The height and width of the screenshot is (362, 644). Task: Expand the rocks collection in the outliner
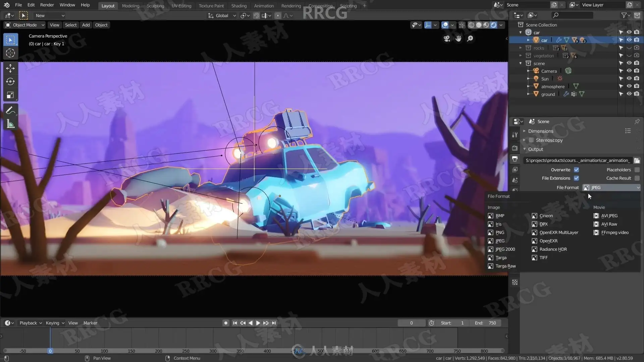[521, 48]
